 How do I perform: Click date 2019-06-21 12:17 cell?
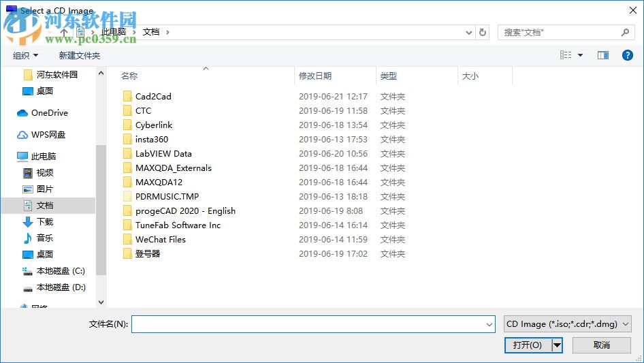pos(333,96)
